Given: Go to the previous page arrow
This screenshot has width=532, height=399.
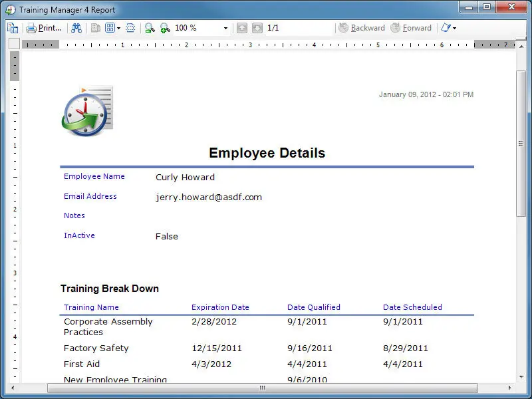Looking at the screenshot, I should (242, 28).
